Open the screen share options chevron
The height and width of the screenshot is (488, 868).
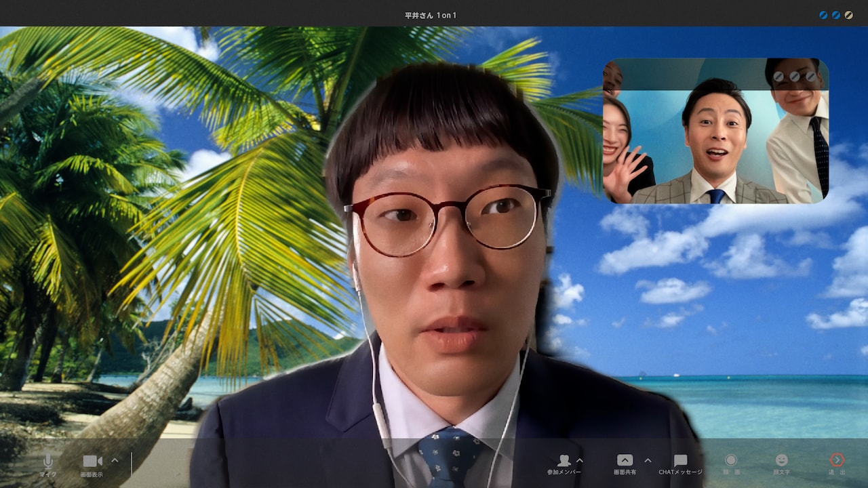click(648, 460)
